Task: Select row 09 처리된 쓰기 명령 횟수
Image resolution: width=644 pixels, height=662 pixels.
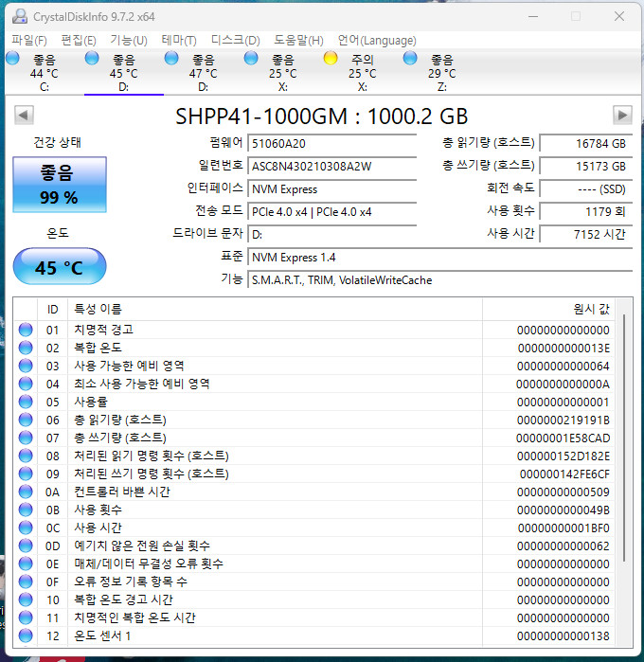Action: (x=314, y=474)
